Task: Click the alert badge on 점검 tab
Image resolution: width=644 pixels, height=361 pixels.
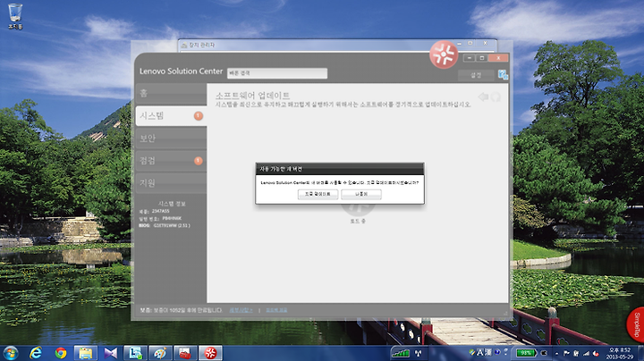Action: (x=199, y=161)
